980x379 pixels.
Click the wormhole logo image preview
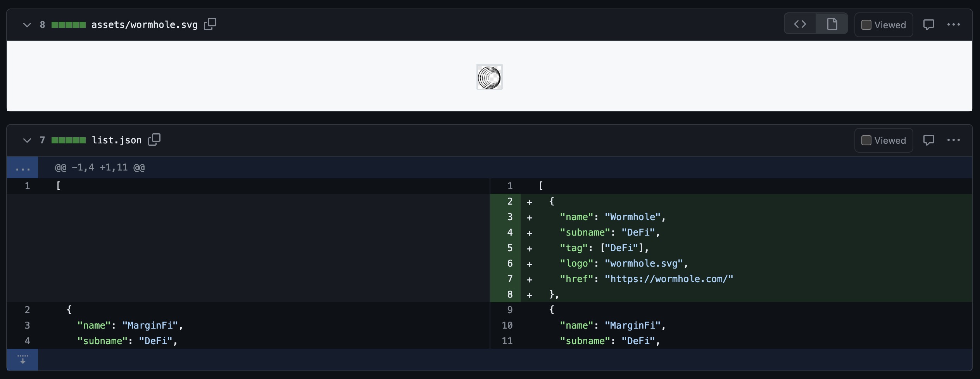(x=490, y=77)
